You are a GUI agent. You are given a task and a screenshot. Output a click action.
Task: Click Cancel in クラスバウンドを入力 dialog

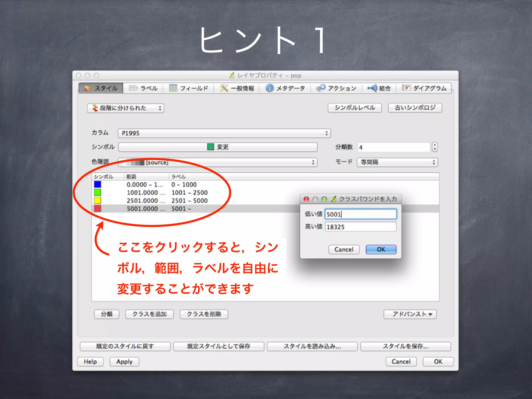pyautogui.click(x=344, y=249)
